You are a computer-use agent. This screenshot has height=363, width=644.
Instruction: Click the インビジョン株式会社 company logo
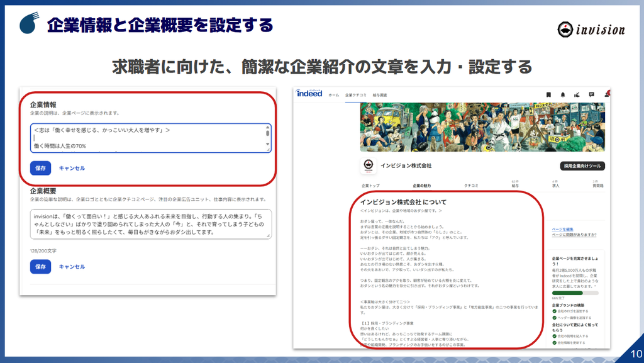click(369, 165)
